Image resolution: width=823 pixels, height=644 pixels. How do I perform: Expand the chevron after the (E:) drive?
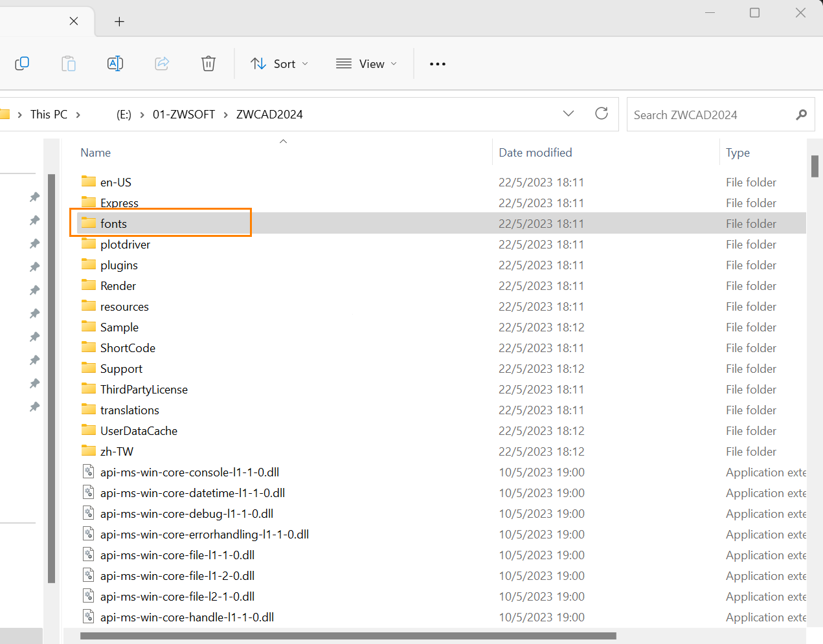[x=142, y=115]
